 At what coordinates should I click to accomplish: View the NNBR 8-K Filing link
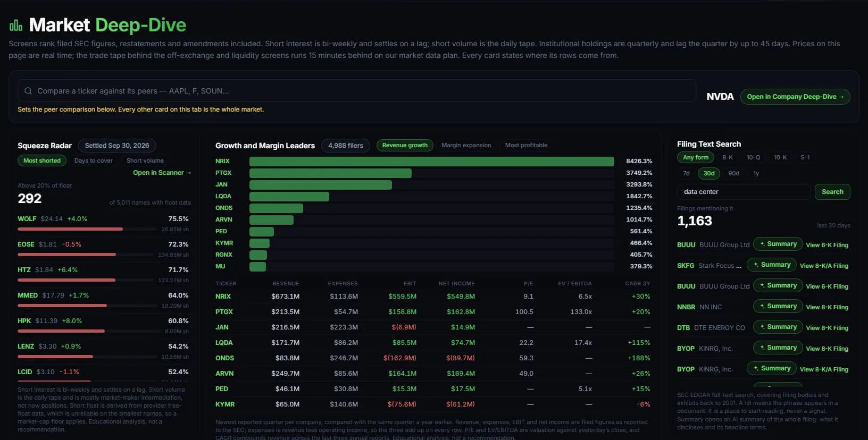coord(827,307)
